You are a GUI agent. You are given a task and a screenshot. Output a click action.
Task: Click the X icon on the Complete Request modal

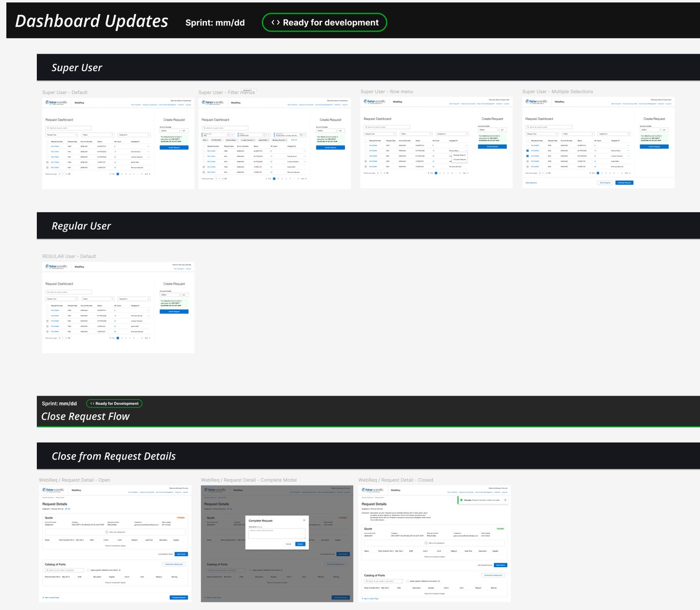click(x=304, y=520)
